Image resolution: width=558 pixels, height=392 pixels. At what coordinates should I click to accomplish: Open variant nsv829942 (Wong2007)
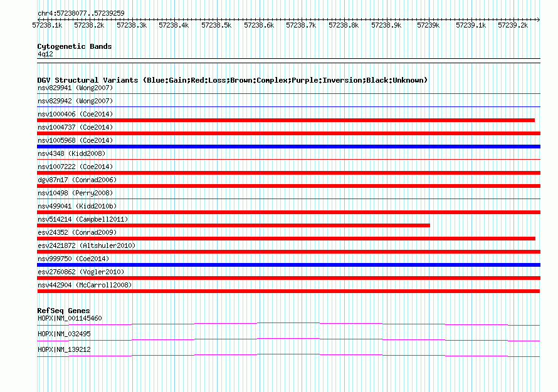[75, 101]
